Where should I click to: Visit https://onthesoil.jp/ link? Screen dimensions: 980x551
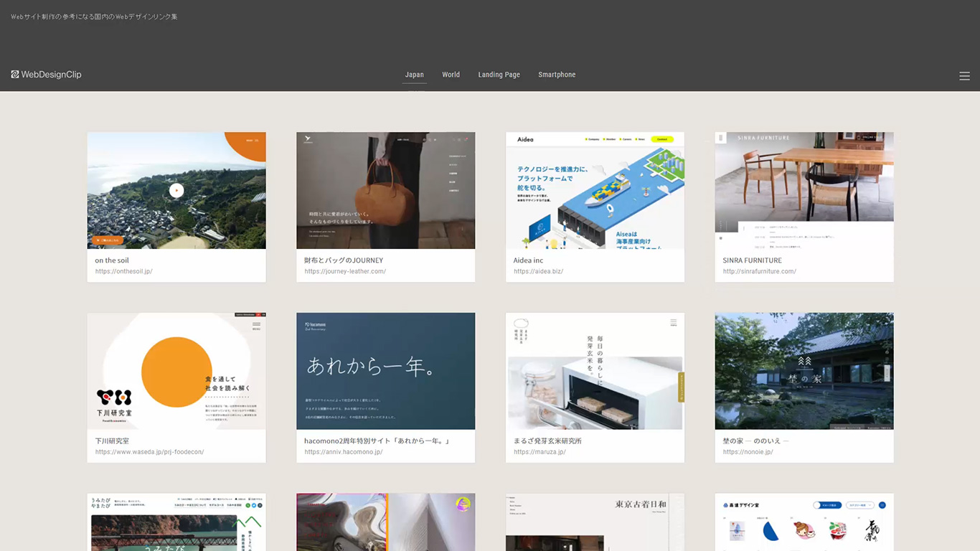click(123, 272)
